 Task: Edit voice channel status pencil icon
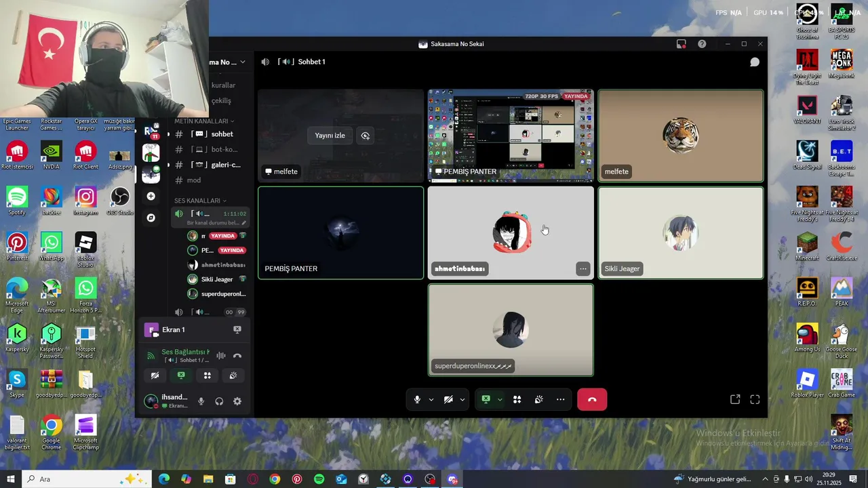coord(243,223)
